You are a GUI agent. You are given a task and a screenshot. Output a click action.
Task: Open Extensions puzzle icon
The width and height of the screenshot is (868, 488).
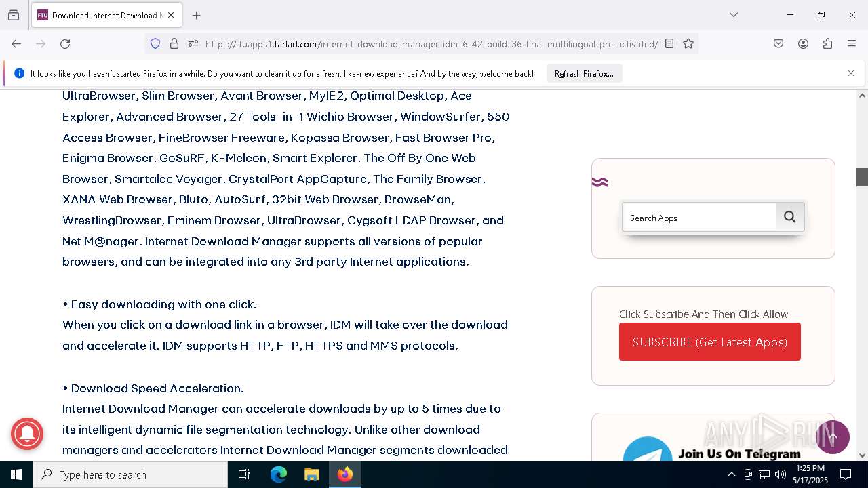pos(827,44)
